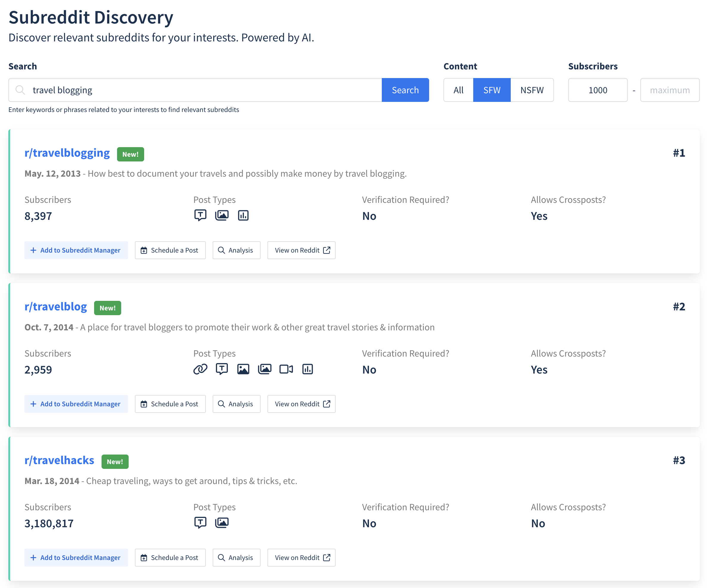Image resolution: width=707 pixels, height=588 pixels.
Task: Open Analysis for r/travelhacks
Action: point(236,557)
